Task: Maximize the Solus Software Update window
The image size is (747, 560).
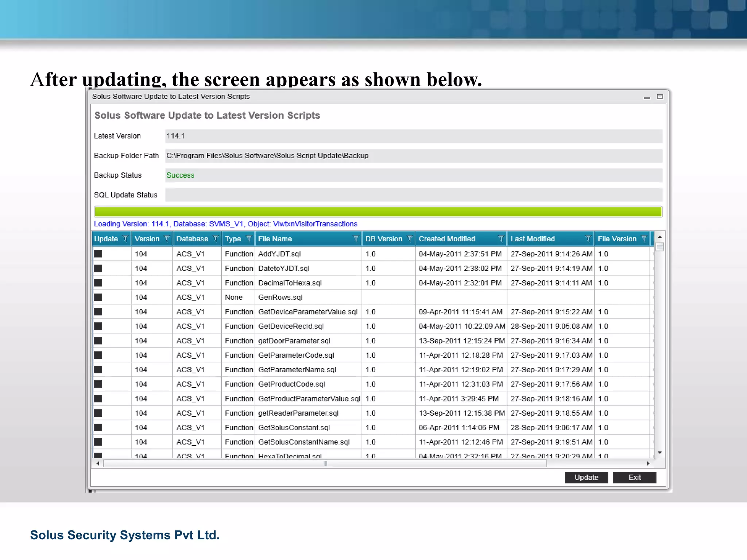Action: 660,97
